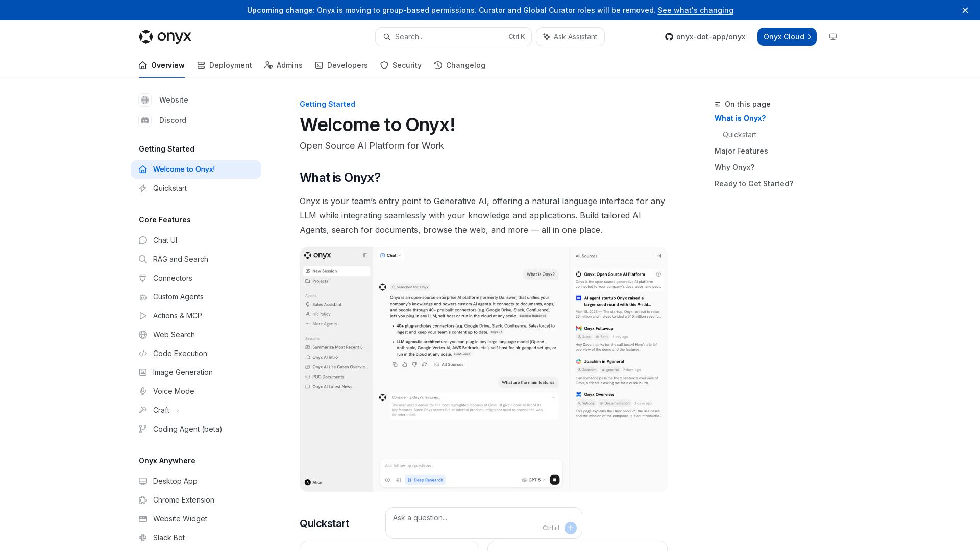This screenshot has height=551, width=980.
Task: Click the Voice Mode microphone icon
Action: [143, 391]
